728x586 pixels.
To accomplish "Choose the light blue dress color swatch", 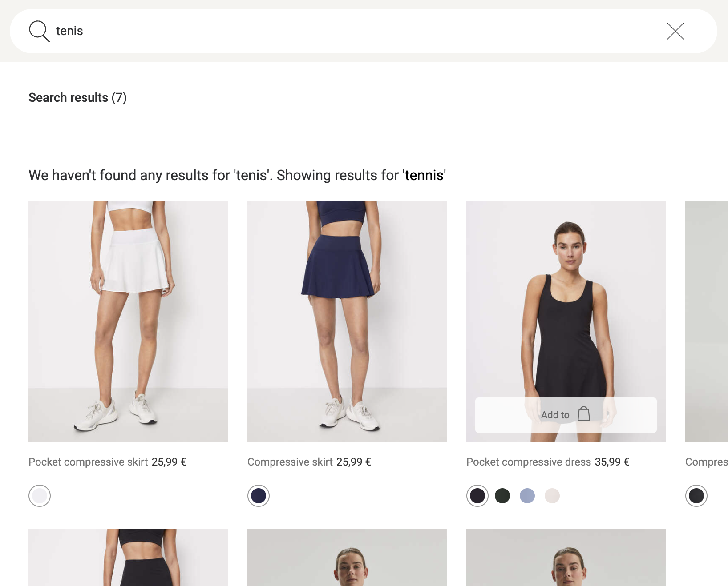I will 527,496.
